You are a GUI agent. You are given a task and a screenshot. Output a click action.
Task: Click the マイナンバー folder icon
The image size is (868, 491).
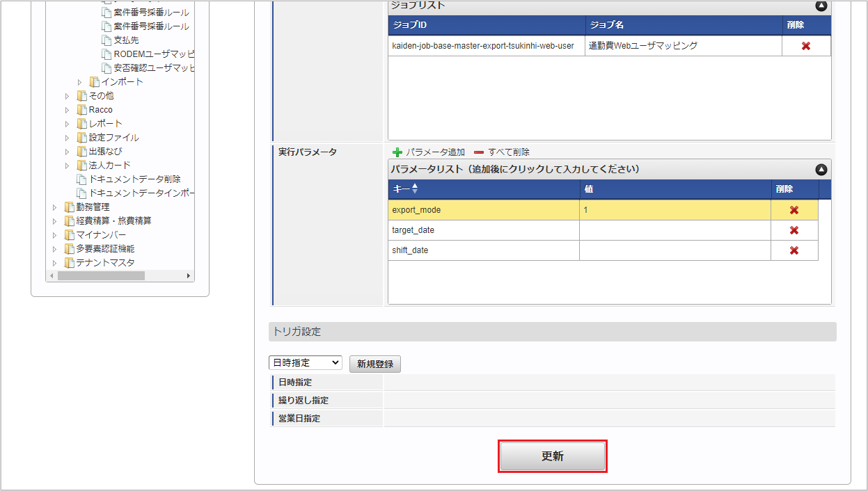click(x=69, y=235)
